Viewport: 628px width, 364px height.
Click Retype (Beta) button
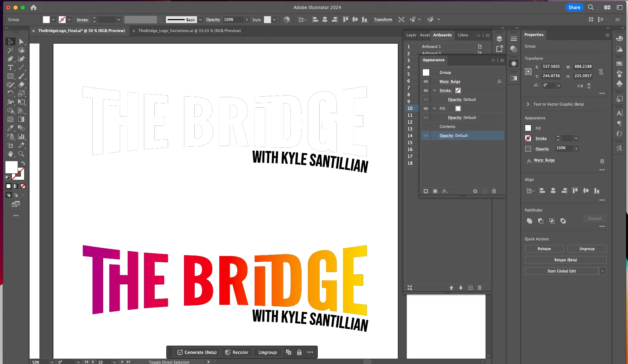[x=566, y=260]
